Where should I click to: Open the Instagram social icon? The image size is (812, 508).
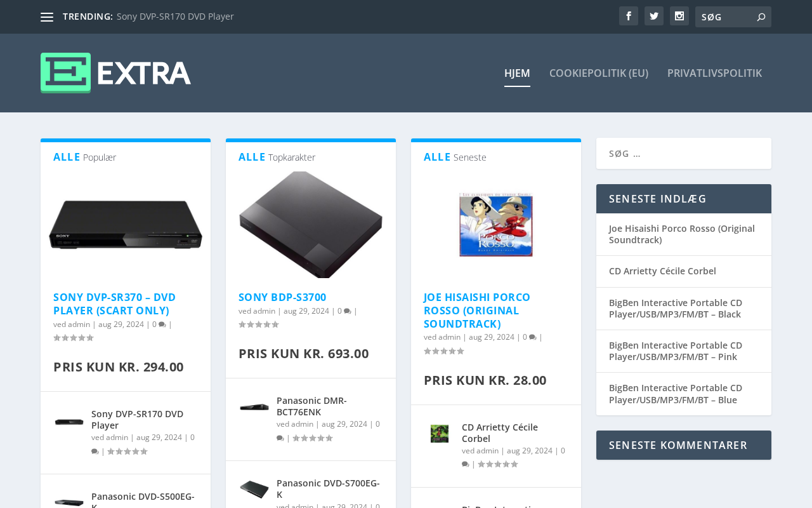pos(679,16)
